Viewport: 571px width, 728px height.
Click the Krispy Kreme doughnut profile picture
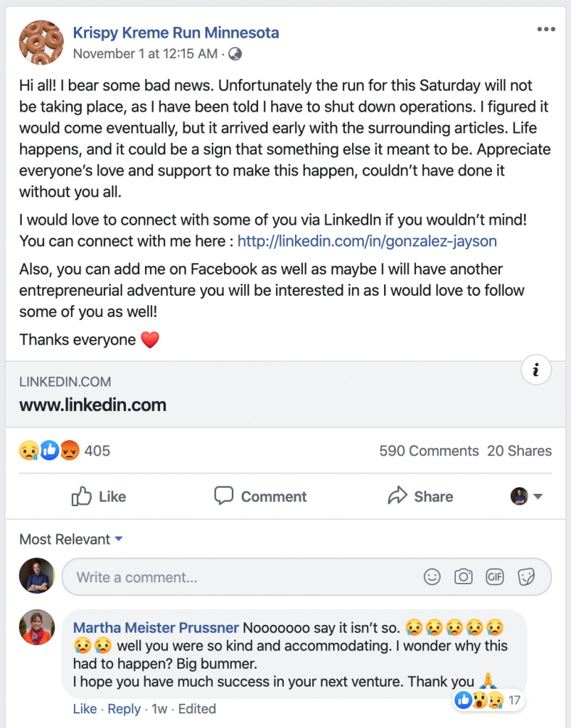point(41,41)
